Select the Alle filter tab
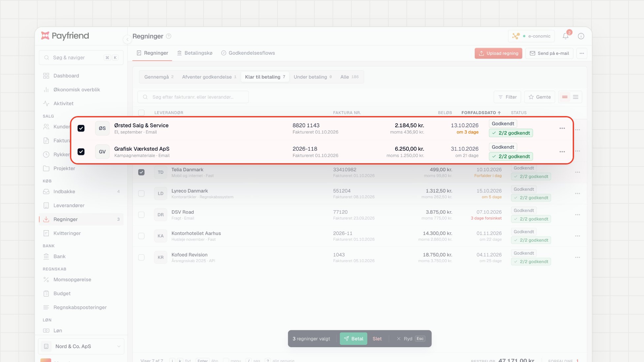The image size is (644, 362). pos(349,77)
